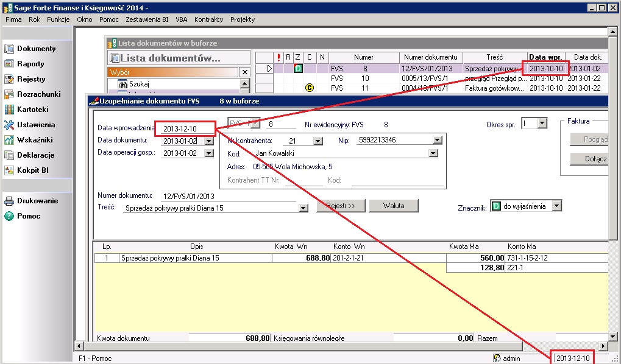The image size is (621, 364).
Task: Sort by Numer dokumentu column header
Action: click(x=430, y=57)
